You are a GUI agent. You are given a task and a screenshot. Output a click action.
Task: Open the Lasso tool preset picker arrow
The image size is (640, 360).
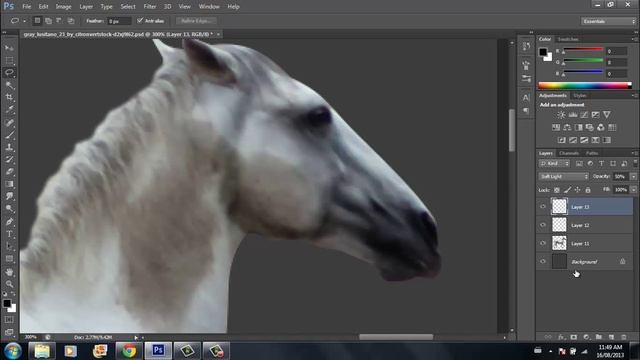point(24,21)
